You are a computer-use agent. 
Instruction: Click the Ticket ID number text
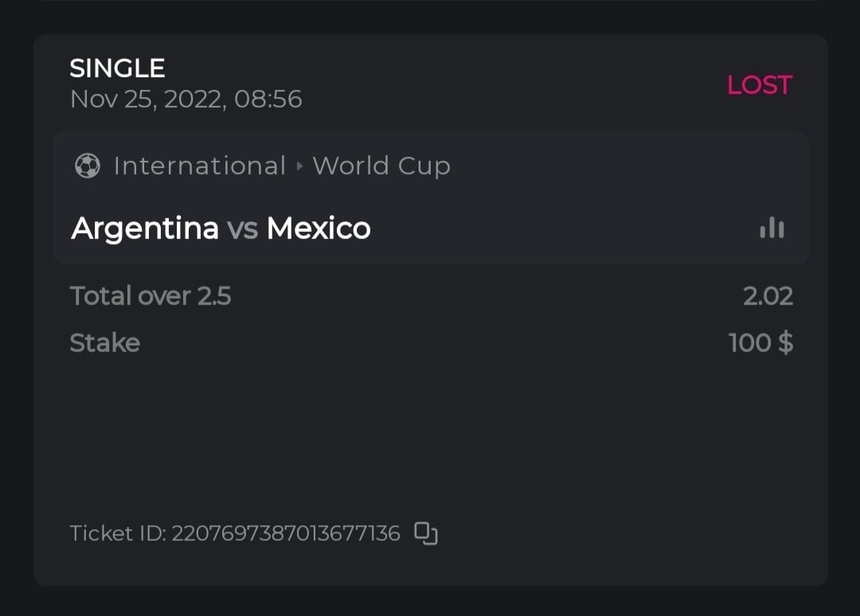coord(286,533)
